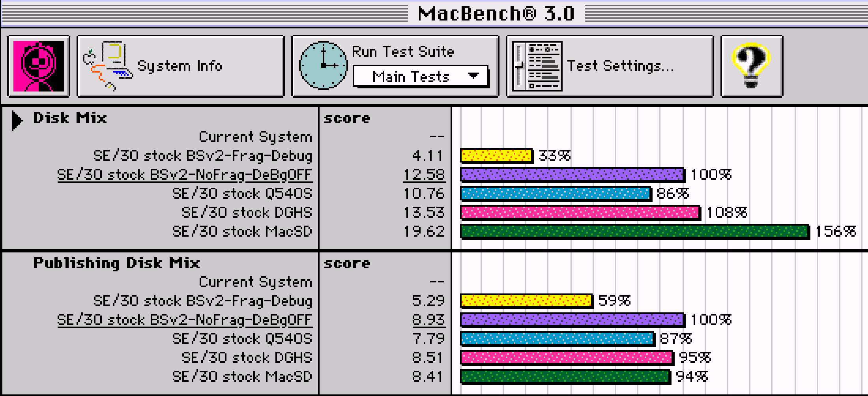The width and height of the screenshot is (868, 396).
Task: Click the green 156% MacSD bar
Action: [635, 232]
